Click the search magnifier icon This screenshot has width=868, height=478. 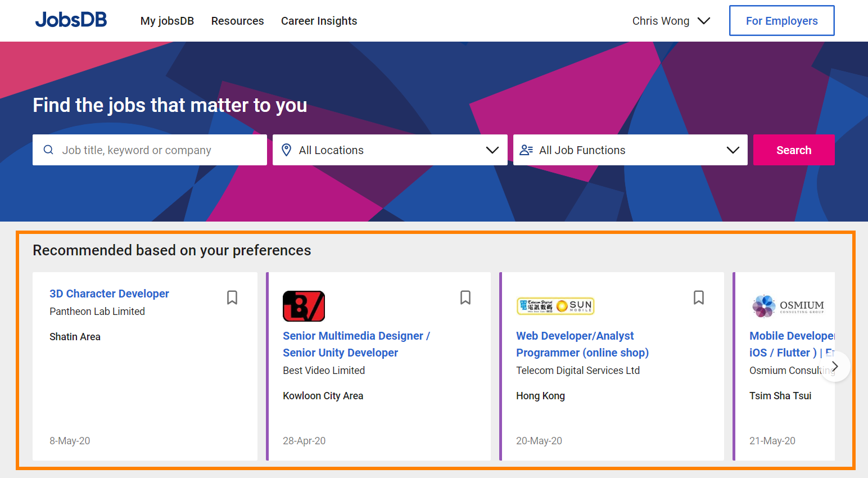point(49,150)
